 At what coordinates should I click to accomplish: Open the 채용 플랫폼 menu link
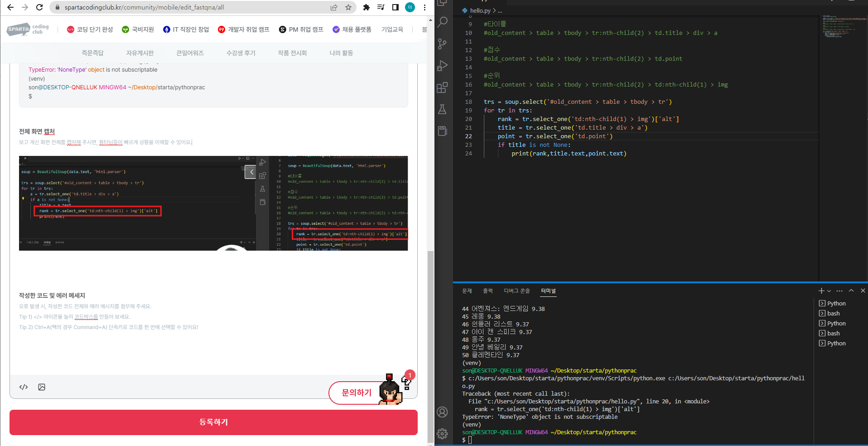(x=352, y=29)
